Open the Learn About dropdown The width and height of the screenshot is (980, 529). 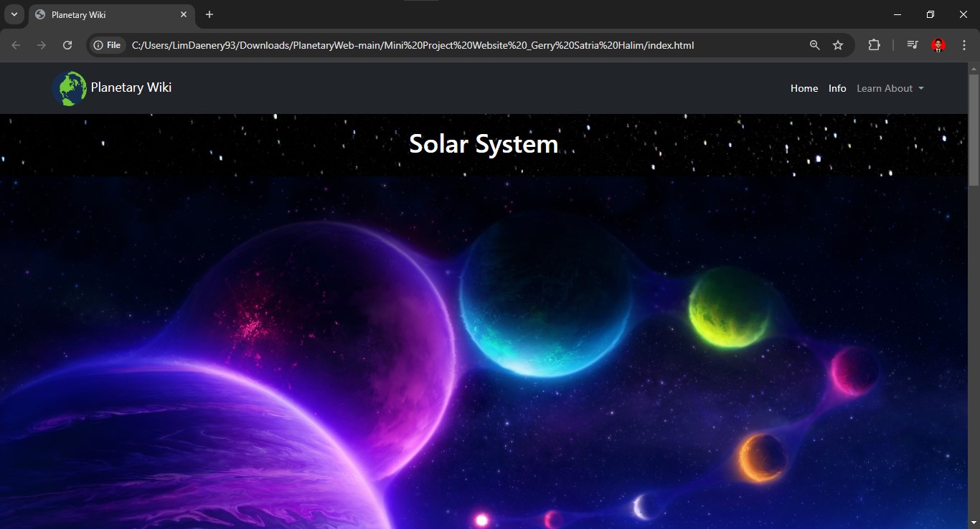[890, 88]
